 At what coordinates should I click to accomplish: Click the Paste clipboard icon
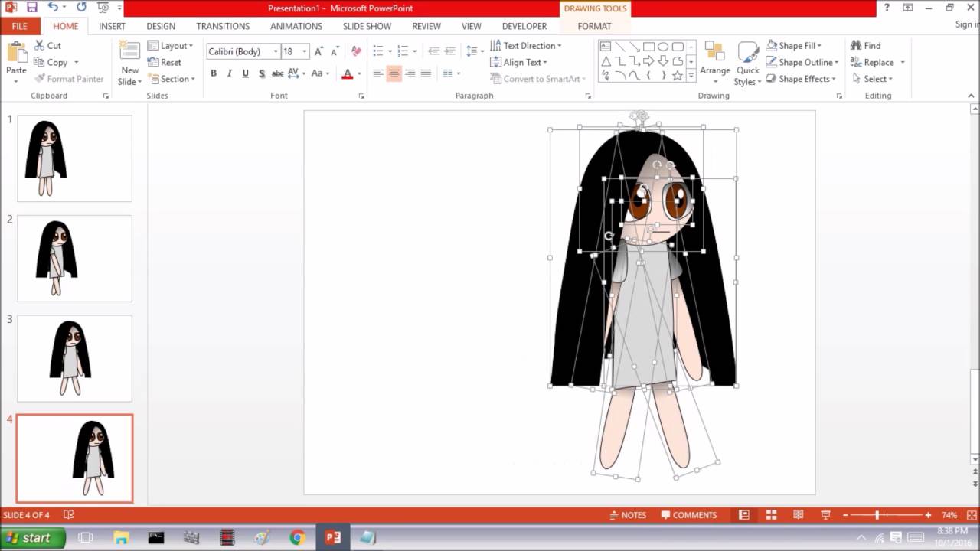tap(16, 53)
